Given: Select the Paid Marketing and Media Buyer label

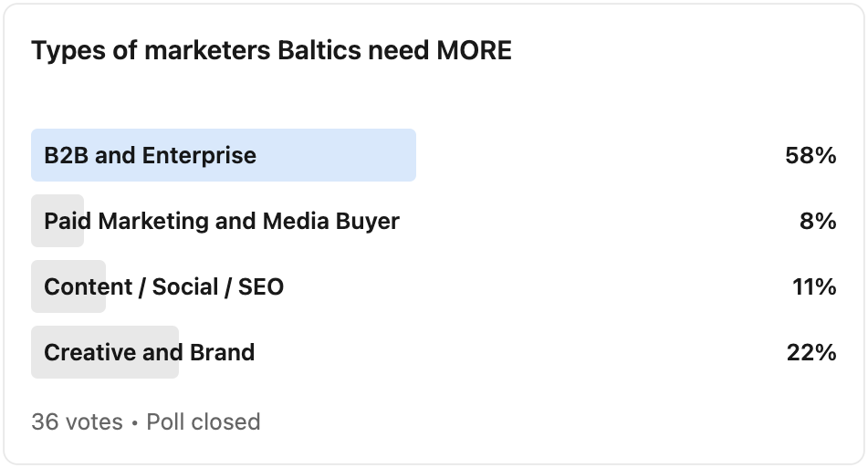Looking at the screenshot, I should point(222,221).
